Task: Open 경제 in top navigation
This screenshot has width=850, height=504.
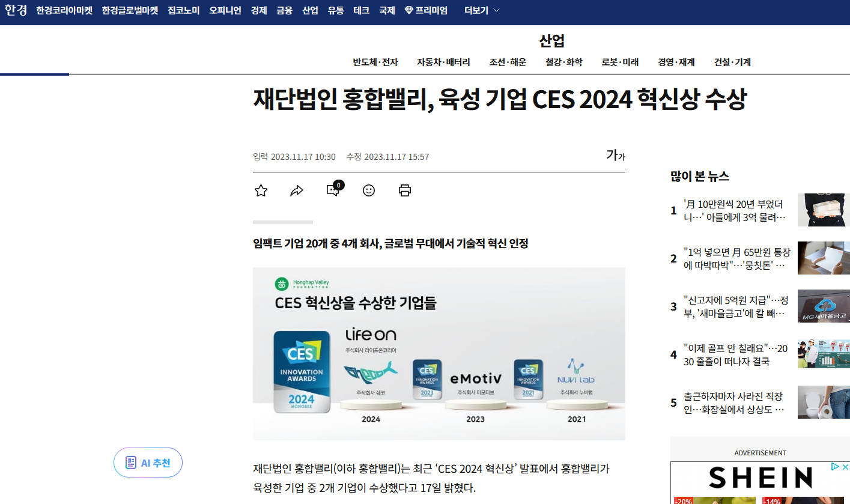Action: 259,10
